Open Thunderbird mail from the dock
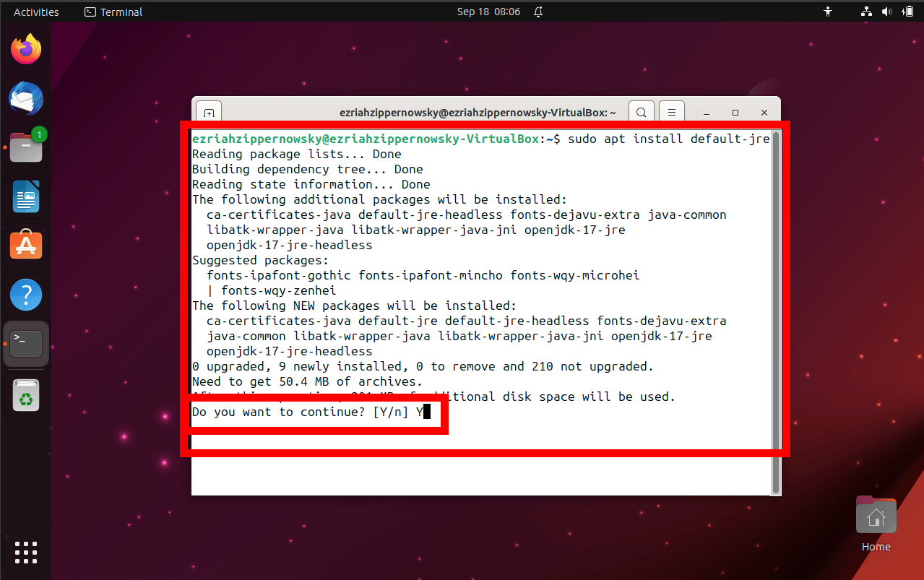The width and height of the screenshot is (924, 580). coord(26,98)
